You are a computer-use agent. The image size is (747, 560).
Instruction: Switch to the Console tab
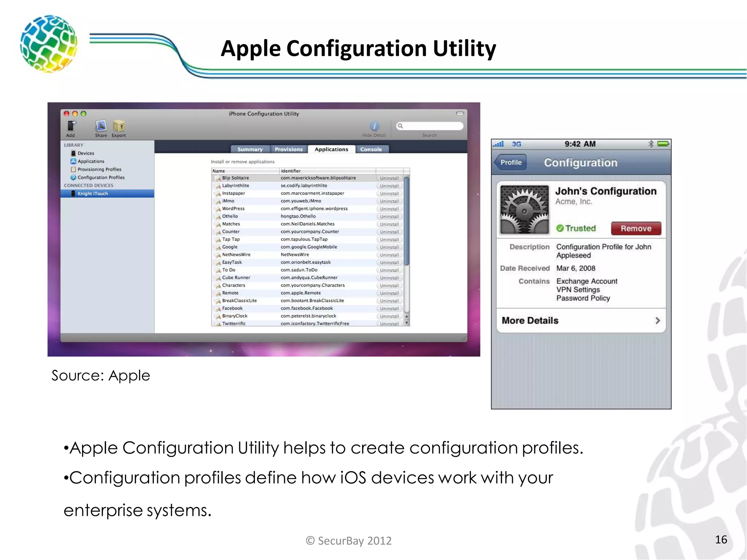371,149
